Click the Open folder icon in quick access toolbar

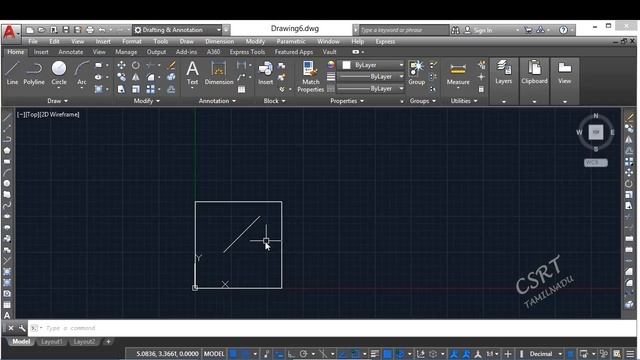tap(42, 30)
